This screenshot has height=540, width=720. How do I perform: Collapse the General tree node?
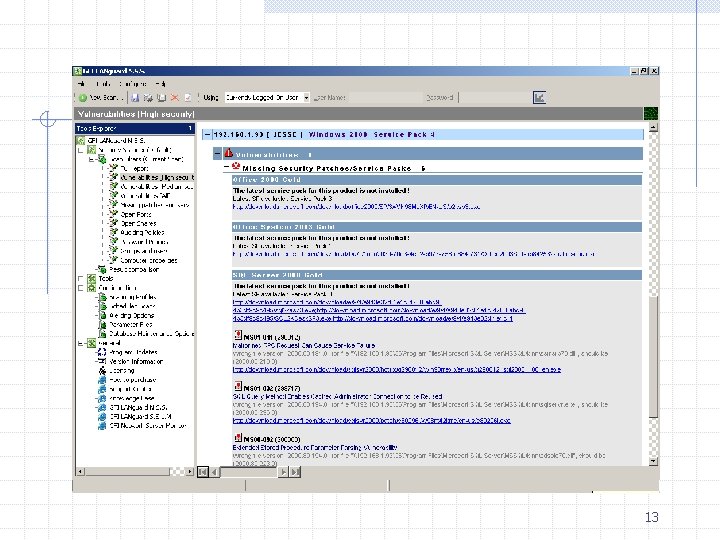pos(81,343)
